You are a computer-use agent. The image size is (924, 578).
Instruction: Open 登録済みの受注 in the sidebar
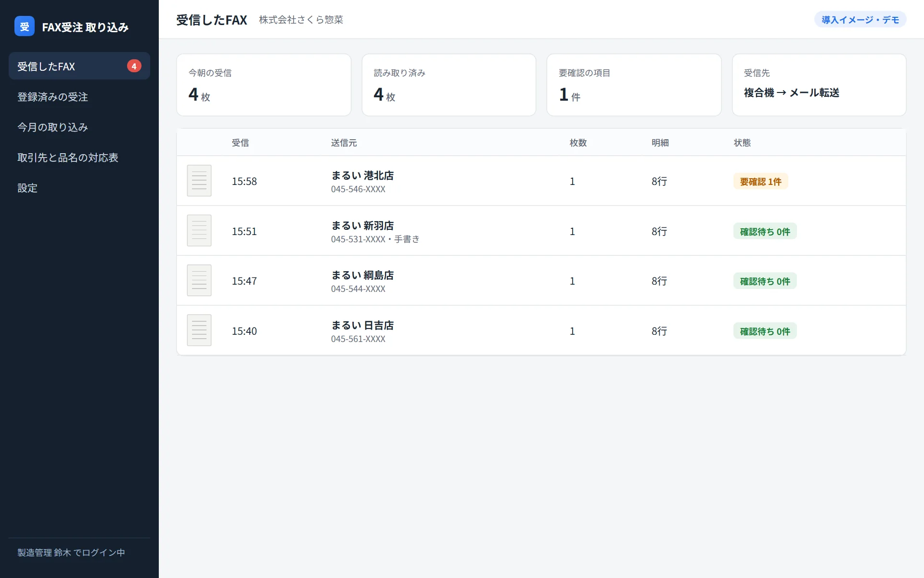click(x=79, y=97)
